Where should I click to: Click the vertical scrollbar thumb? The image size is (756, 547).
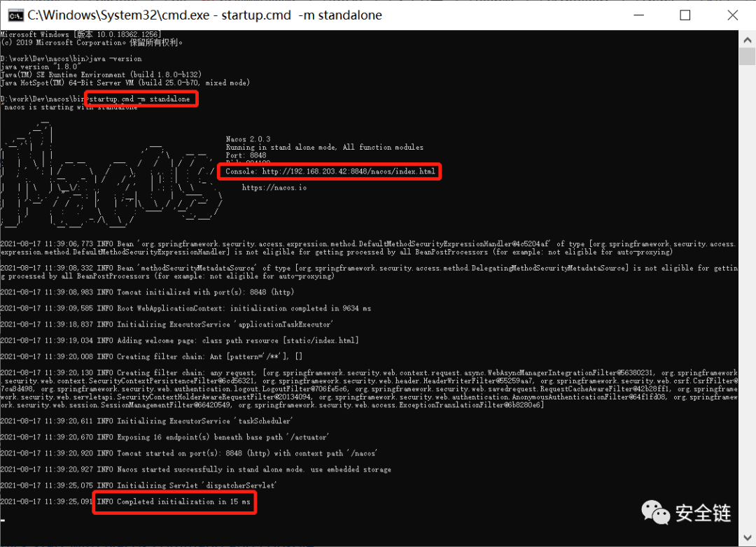748,57
